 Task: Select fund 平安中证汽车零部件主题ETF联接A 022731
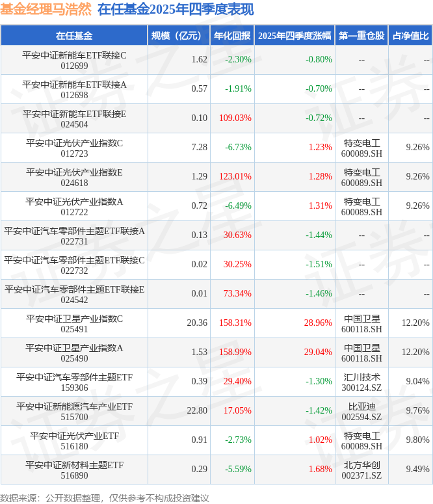[74, 235]
